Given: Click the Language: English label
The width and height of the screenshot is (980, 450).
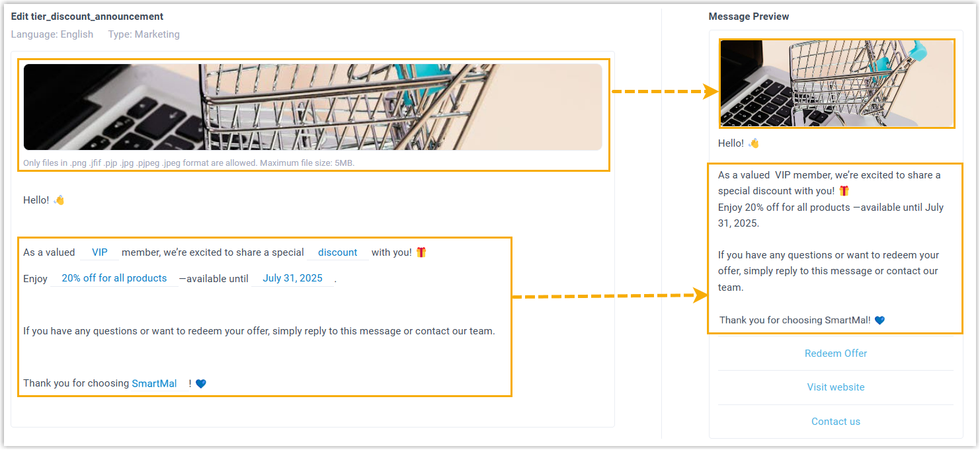Looking at the screenshot, I should click(52, 34).
